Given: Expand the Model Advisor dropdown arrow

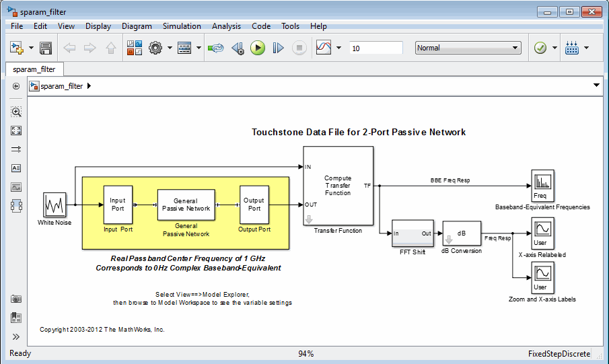Looking at the screenshot, I should (554, 48).
